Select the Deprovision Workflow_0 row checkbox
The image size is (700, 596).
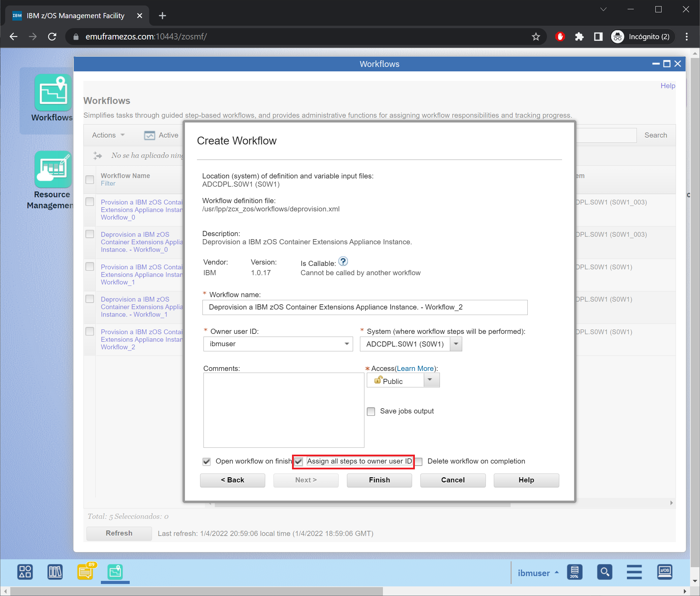pos(90,234)
